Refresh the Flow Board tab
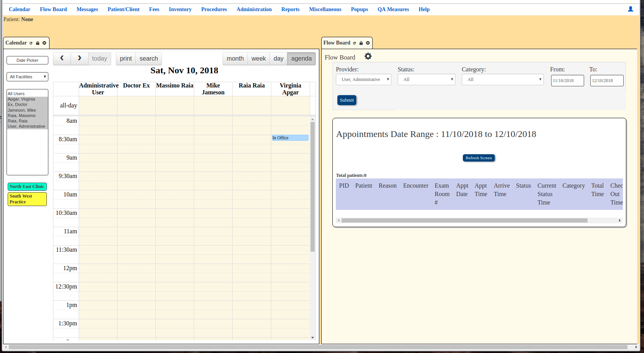 click(x=354, y=43)
